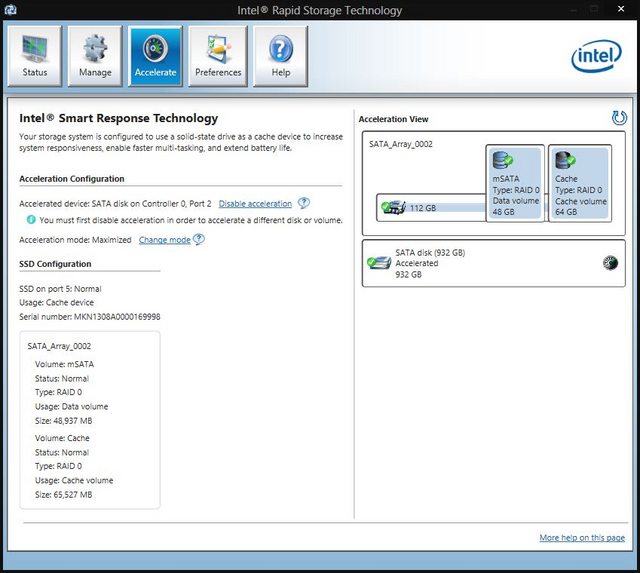Click the Disable acceleration link
This screenshot has width=640, height=573.
(x=255, y=204)
